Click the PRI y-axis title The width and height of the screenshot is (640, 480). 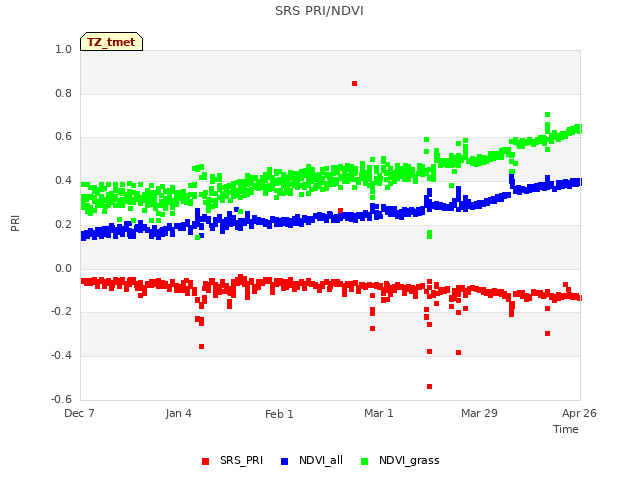[x=15, y=224]
